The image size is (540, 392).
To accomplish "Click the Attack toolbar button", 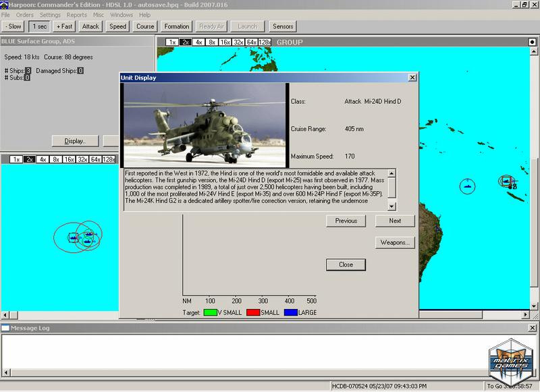I will [x=90, y=26].
